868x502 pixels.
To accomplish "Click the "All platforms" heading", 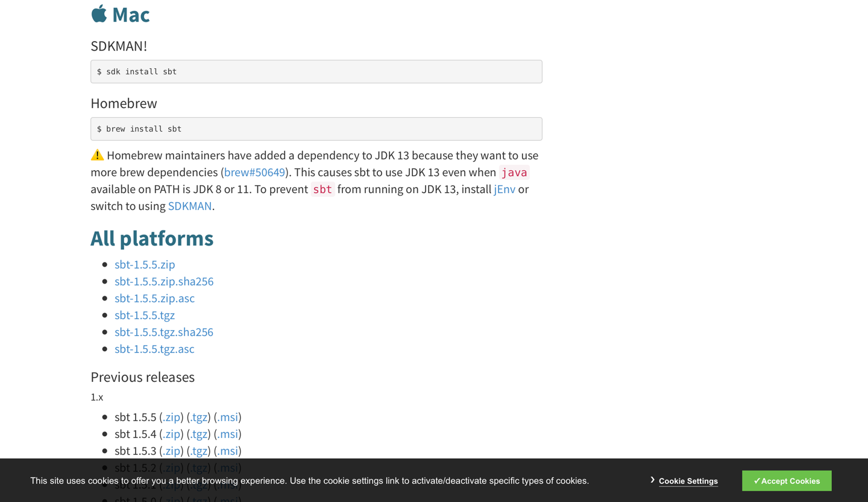I will tap(152, 238).
